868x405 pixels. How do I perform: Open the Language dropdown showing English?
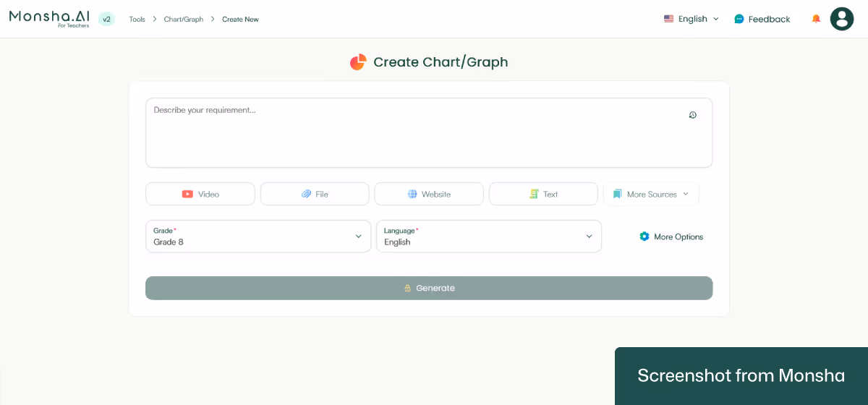click(489, 236)
